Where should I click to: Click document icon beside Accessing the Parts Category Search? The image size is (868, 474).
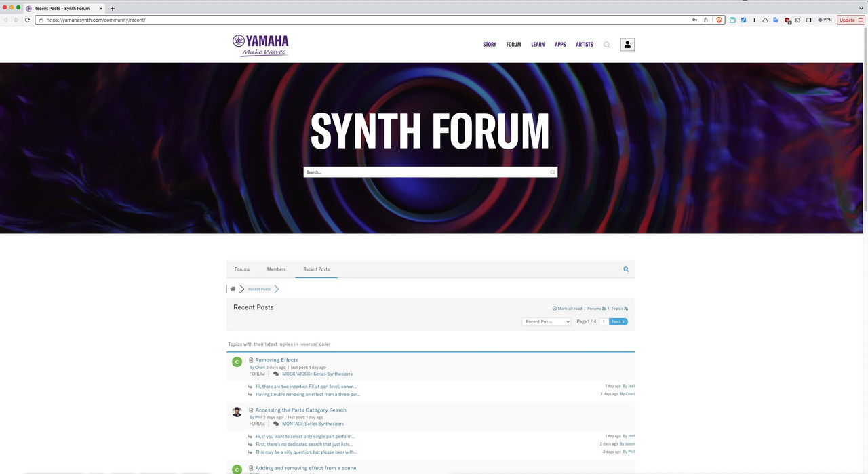[251, 410]
